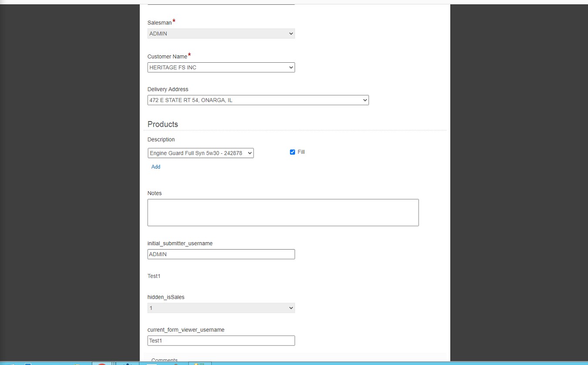Viewport: 588px width, 365px height.
Task: Open the Delivery Address dropdown
Action: point(258,100)
